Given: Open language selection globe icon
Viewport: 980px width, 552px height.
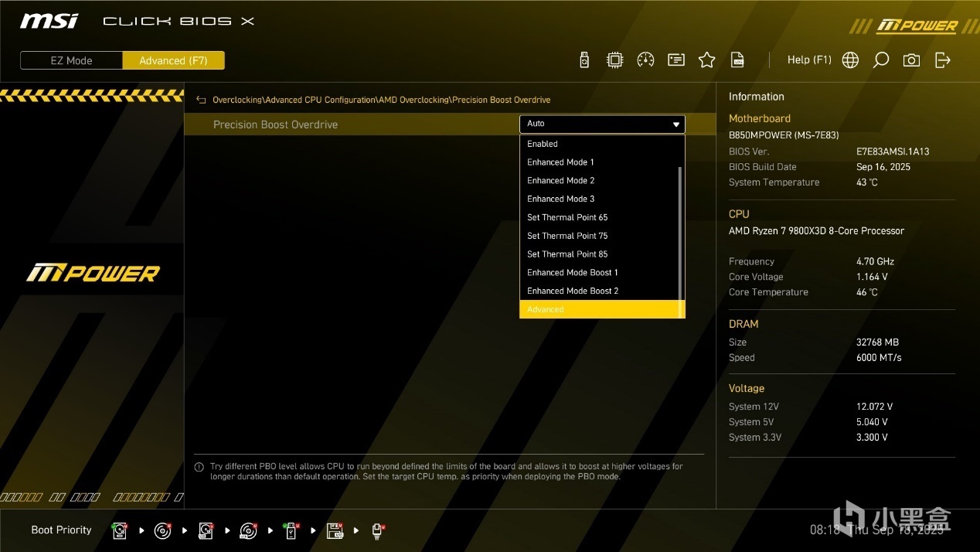Looking at the screenshot, I should (850, 60).
